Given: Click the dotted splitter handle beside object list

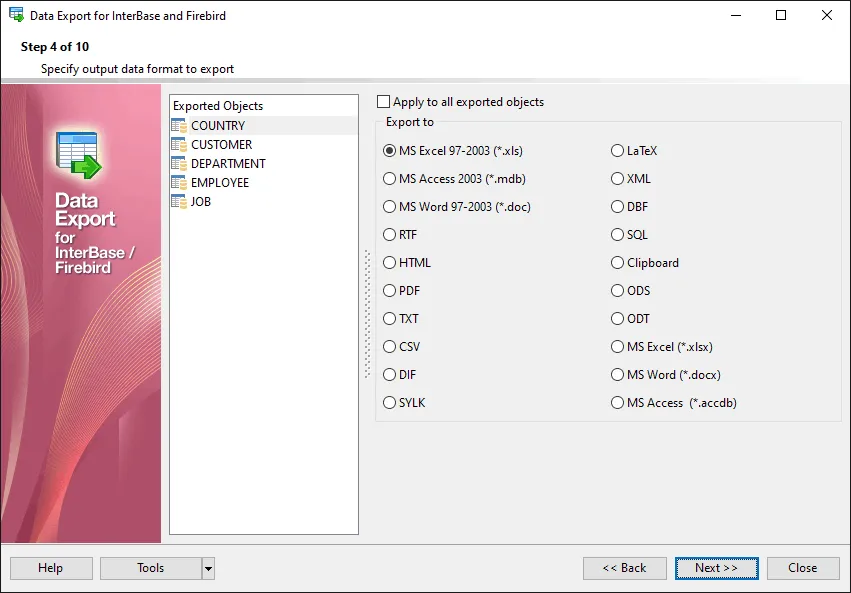Looking at the screenshot, I should (367, 314).
